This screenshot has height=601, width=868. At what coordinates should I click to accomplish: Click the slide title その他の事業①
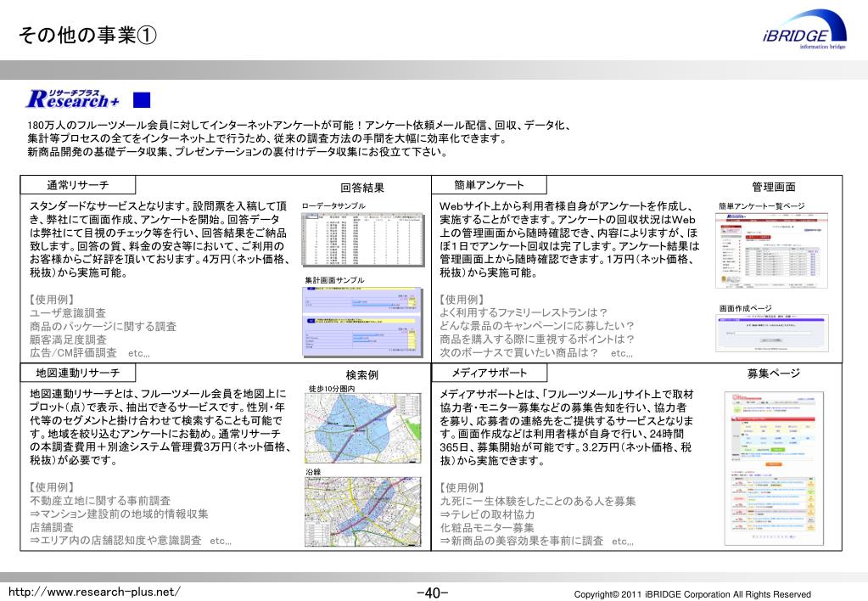click(87, 35)
